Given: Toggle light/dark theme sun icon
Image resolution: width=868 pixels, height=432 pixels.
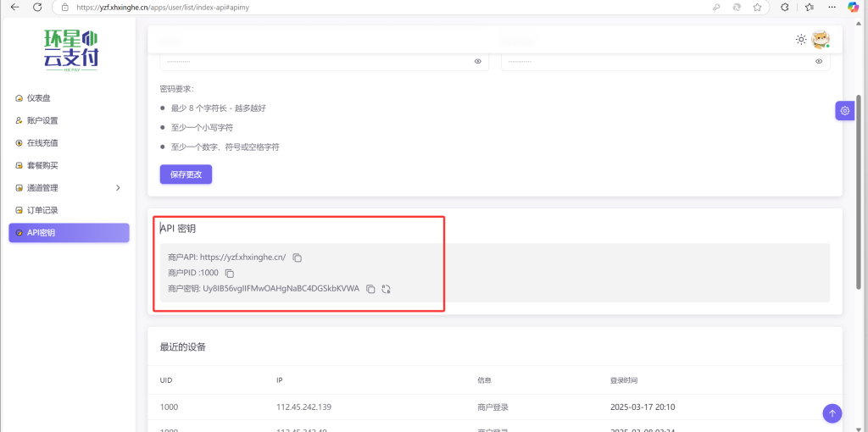Looking at the screenshot, I should click(801, 39).
